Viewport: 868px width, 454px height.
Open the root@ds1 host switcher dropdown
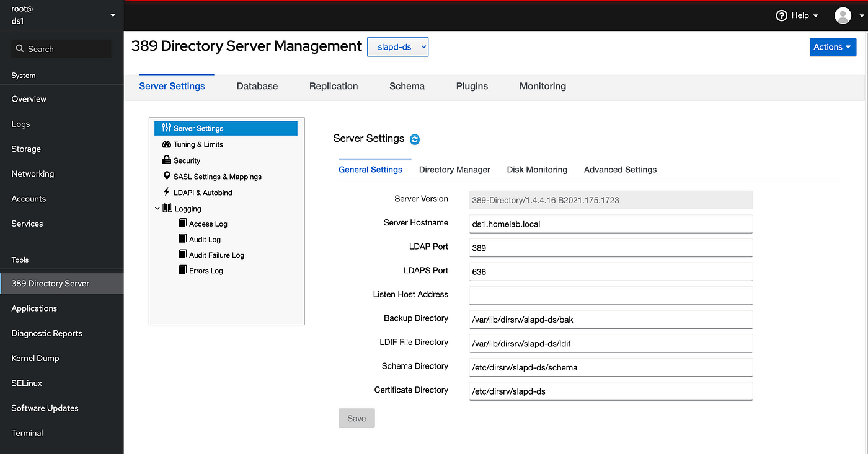[x=61, y=15]
